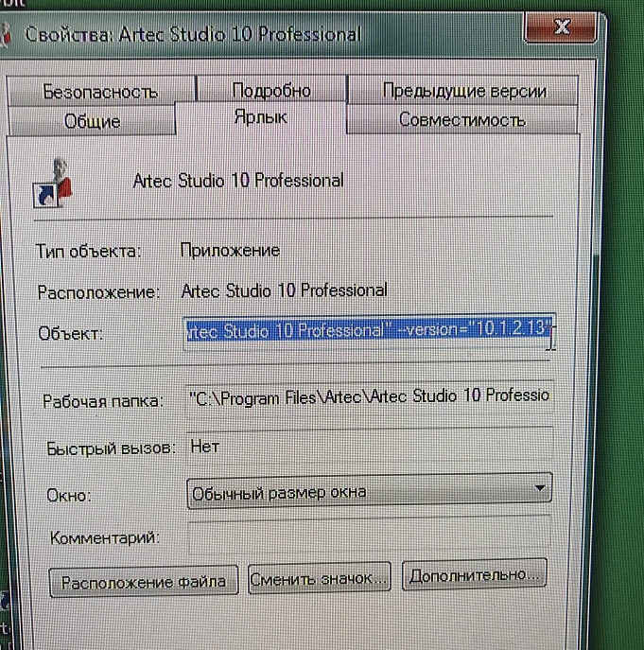The width and height of the screenshot is (644, 650).
Task: Click the title bar application icon
Action: pos(5,34)
